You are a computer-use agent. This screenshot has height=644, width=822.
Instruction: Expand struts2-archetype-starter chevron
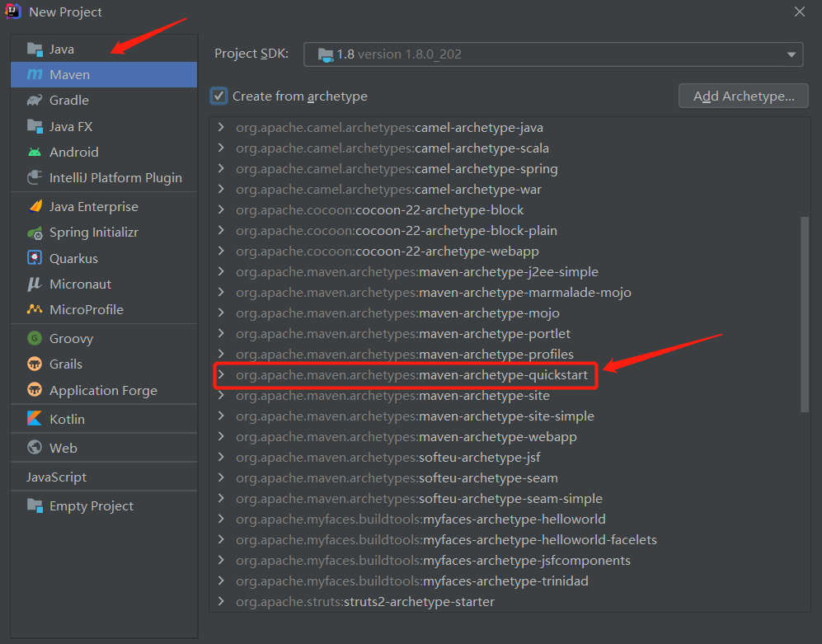(221, 601)
